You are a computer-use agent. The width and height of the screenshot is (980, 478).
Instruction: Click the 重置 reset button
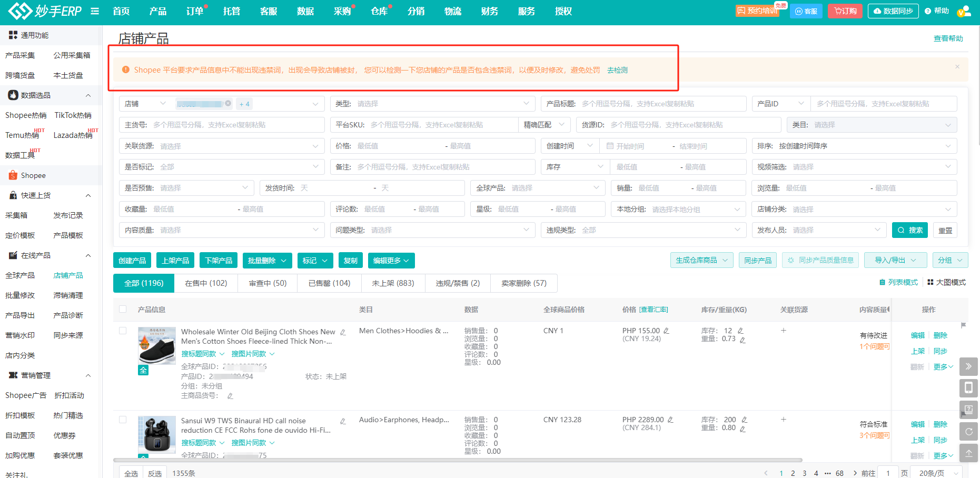pos(945,230)
